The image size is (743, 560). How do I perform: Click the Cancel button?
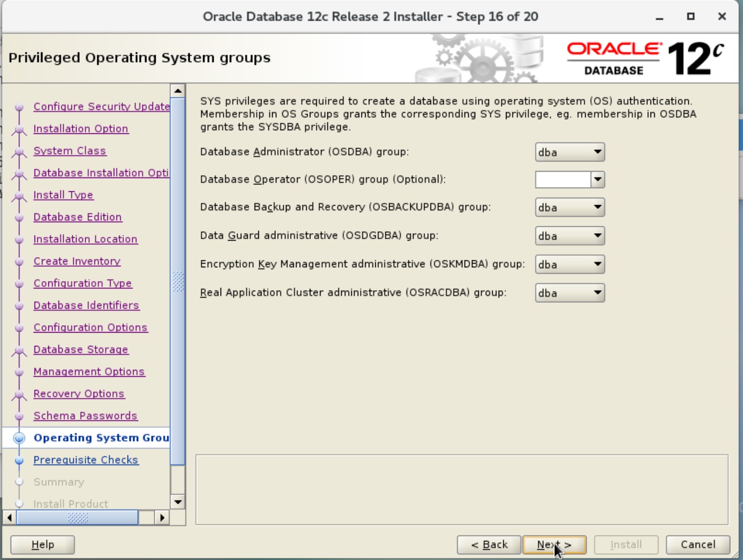(x=698, y=545)
